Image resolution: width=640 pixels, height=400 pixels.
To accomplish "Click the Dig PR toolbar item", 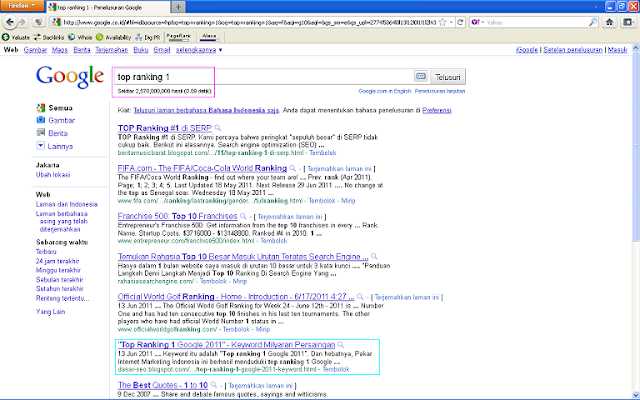I will point(148,37).
